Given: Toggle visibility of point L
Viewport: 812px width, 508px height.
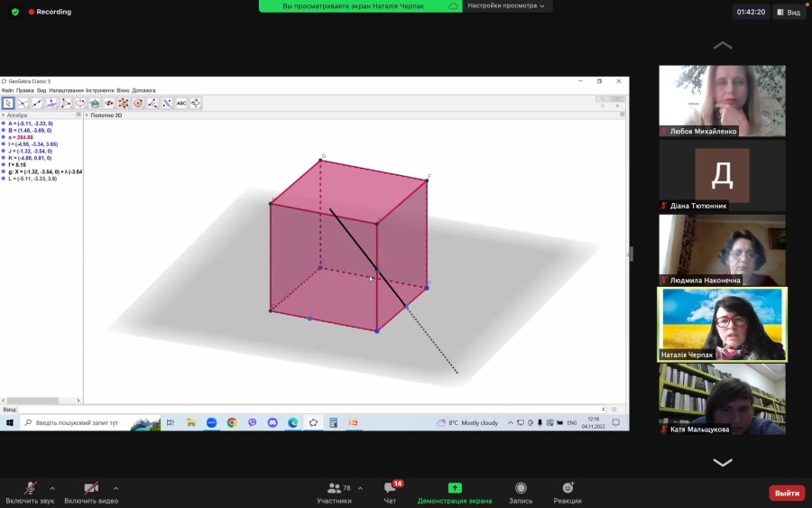Looking at the screenshot, I should (x=4, y=179).
